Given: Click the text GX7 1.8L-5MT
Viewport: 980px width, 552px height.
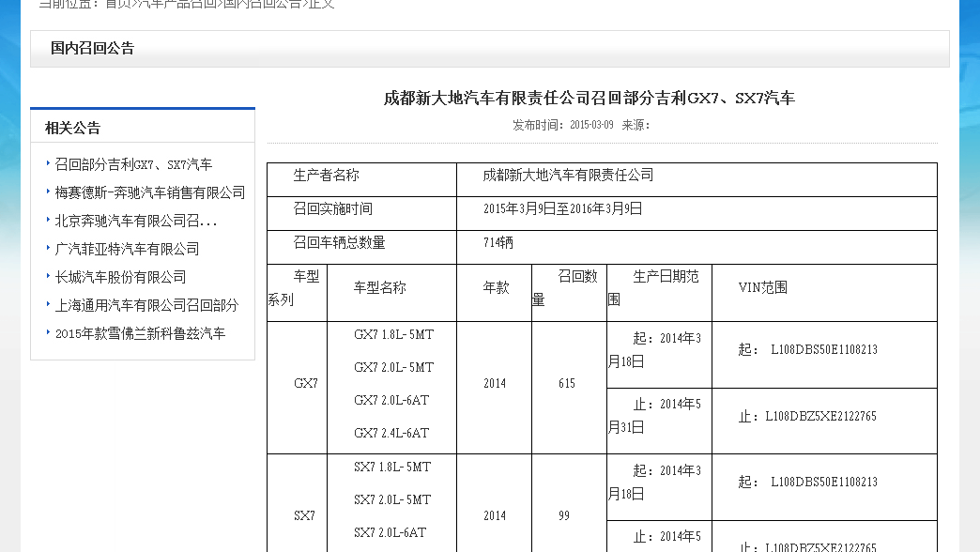Looking at the screenshot, I should [393, 335].
